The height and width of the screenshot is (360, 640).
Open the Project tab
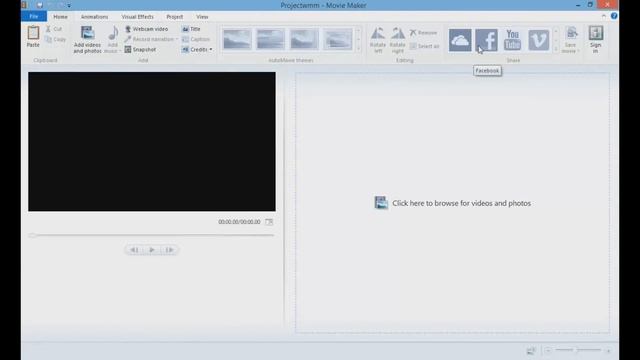click(175, 17)
